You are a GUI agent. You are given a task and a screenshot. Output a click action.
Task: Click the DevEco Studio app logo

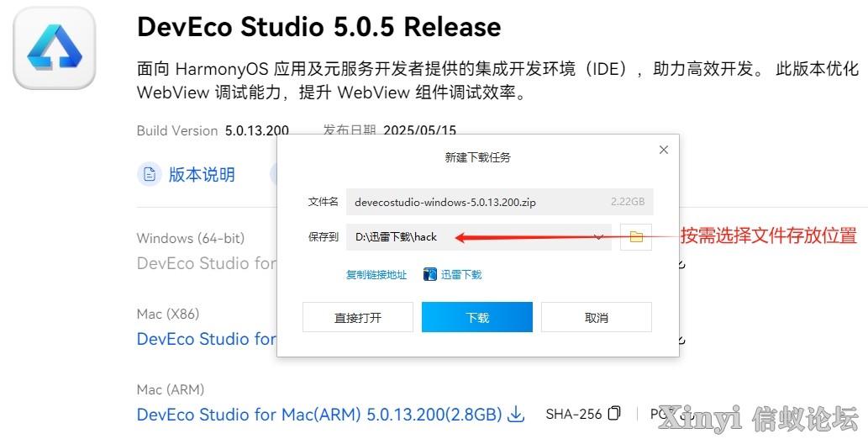click(55, 48)
